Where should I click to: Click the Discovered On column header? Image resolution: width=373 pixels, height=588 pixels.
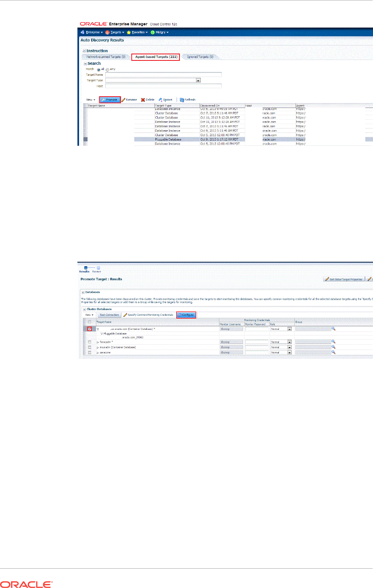[222, 106]
